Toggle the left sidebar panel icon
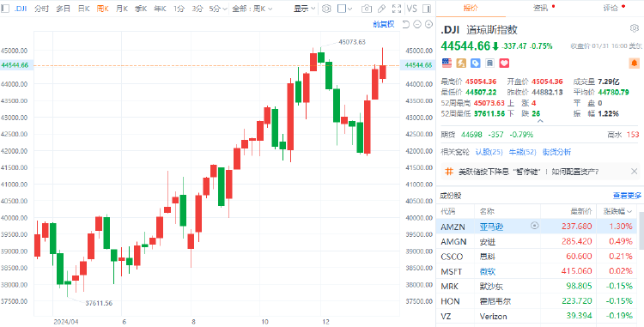 tap(5, 9)
